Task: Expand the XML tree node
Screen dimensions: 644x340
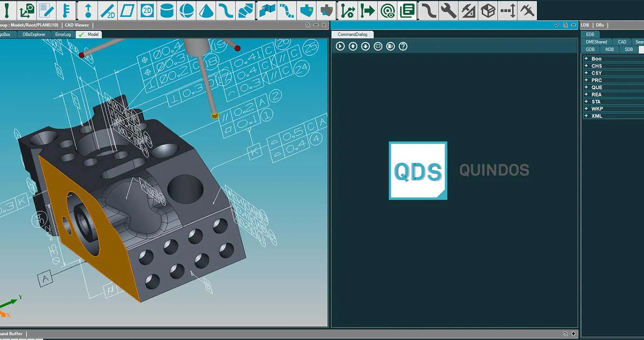Action: coord(586,116)
